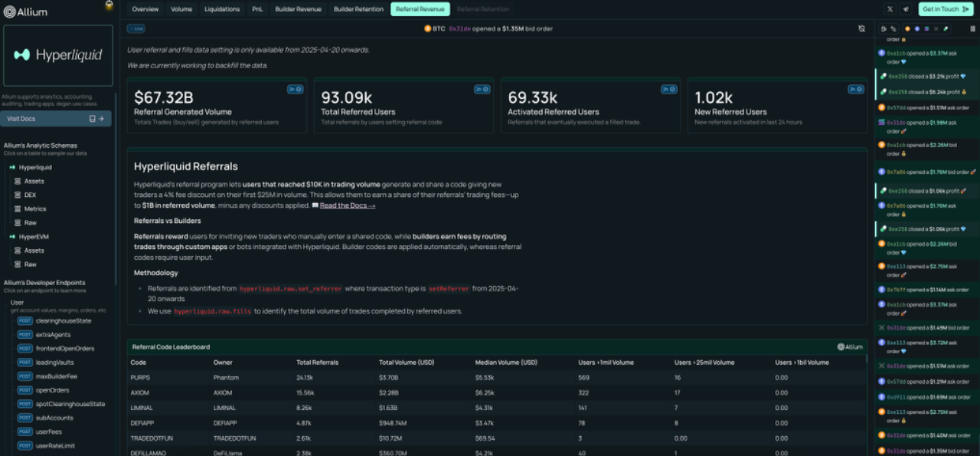980x456 pixels.
Task: Click refresh badge on Referral Generated Volume card
Action: (x=296, y=89)
